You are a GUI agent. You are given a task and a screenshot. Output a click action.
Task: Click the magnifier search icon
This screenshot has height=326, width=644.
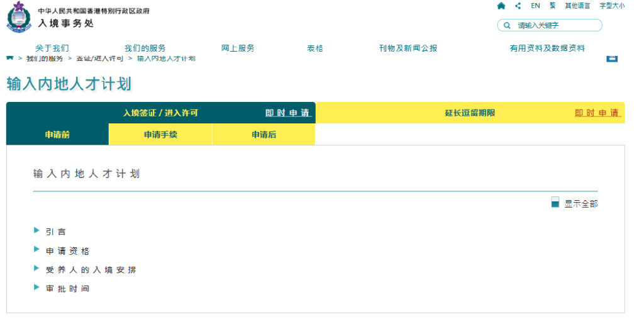point(507,26)
